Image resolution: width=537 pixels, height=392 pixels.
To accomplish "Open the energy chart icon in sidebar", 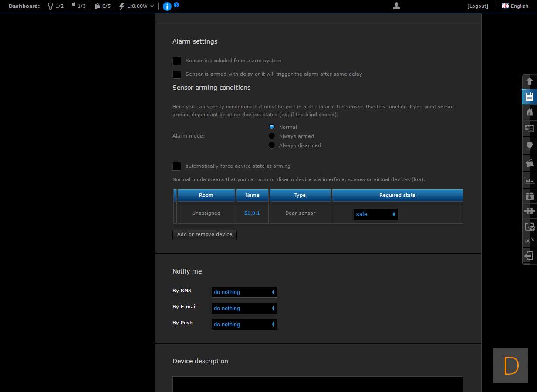I will coord(529,180).
